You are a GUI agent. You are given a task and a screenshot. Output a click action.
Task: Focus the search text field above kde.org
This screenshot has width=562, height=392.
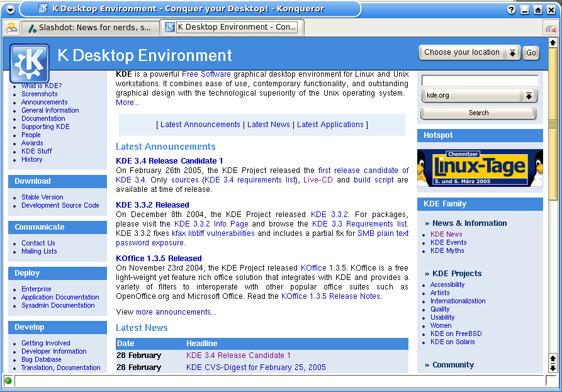coord(480,81)
